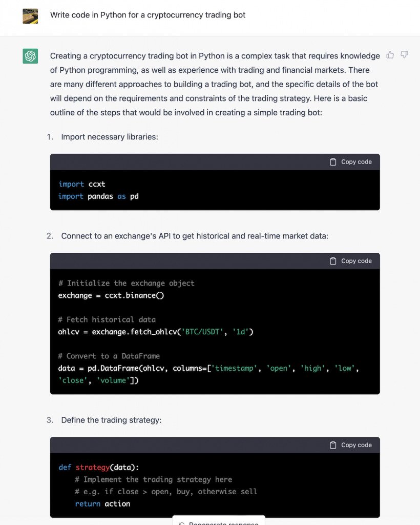Click the 'exchange = ccxt.binance()' line
This screenshot has width=420, height=525.
click(x=111, y=295)
